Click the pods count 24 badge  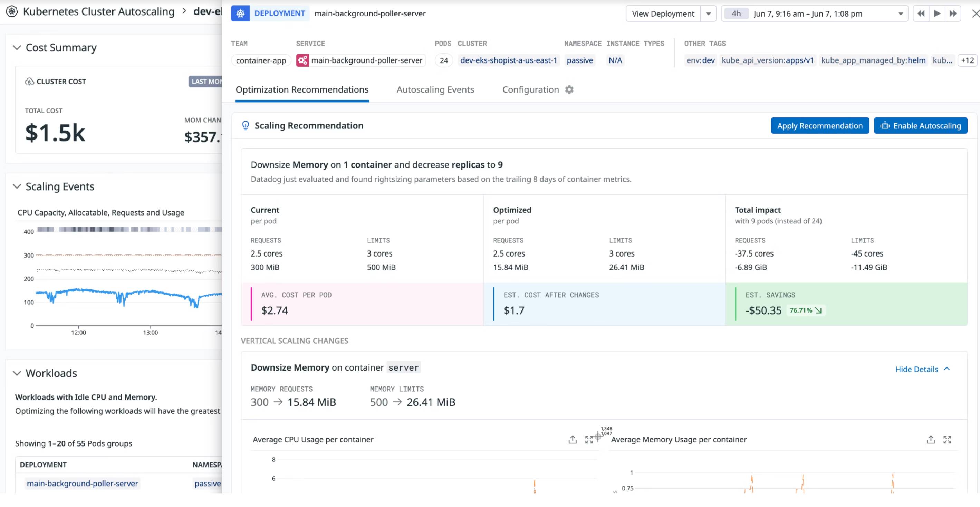[444, 60]
